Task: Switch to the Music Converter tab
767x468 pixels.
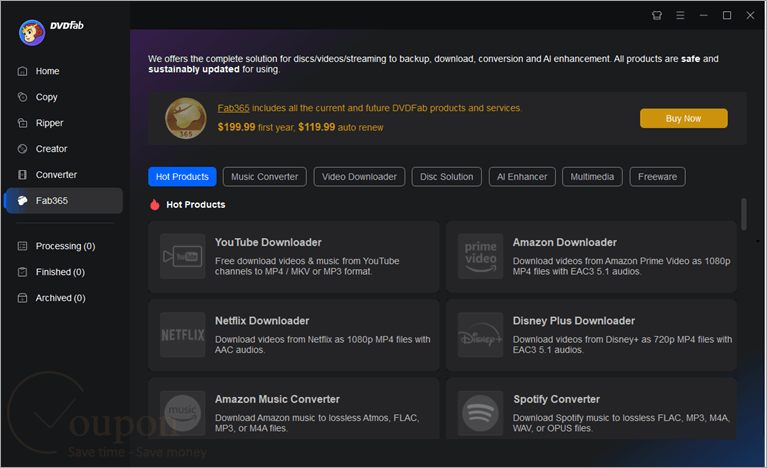Action: tap(265, 177)
